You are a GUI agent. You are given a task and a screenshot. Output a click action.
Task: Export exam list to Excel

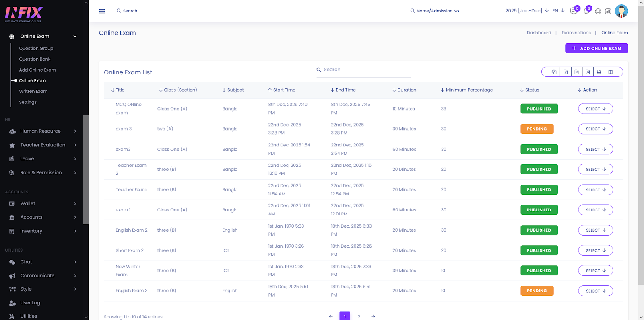(566, 72)
